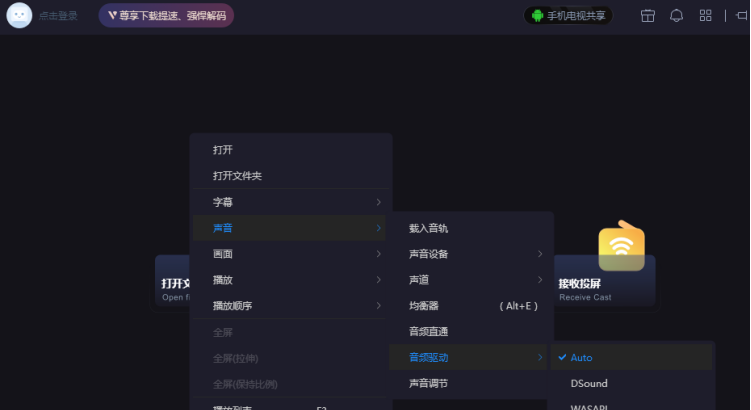Expand the 字幕 submenu
751x410 pixels.
pyautogui.click(x=290, y=202)
